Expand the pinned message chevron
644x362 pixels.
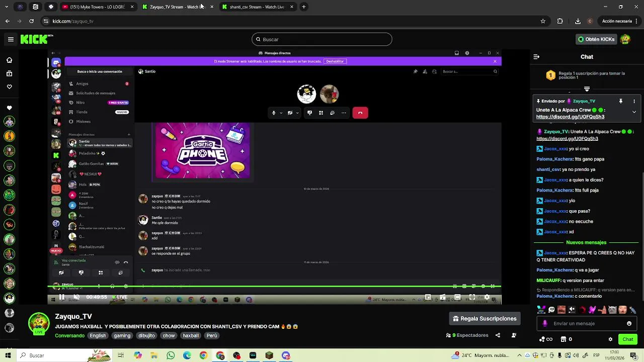point(634,112)
